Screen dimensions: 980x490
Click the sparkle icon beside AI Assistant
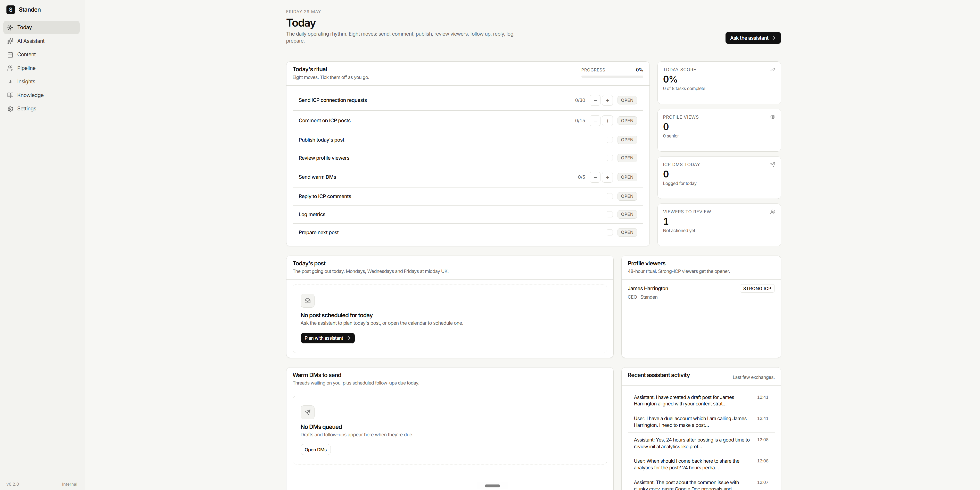10,41
